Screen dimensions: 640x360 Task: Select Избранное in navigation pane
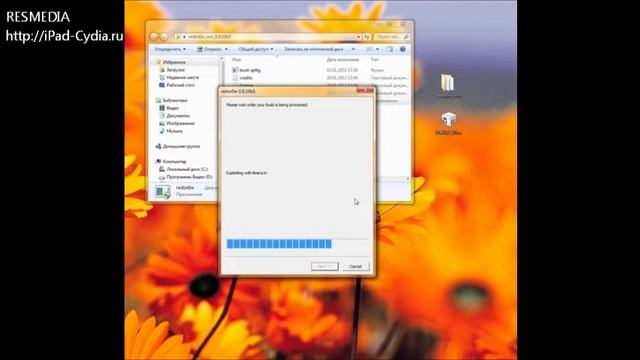pyautogui.click(x=174, y=62)
